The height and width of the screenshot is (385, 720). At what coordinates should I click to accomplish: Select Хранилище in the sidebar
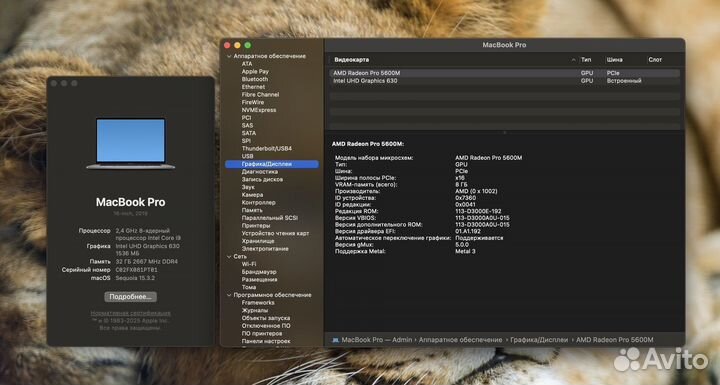(x=258, y=241)
